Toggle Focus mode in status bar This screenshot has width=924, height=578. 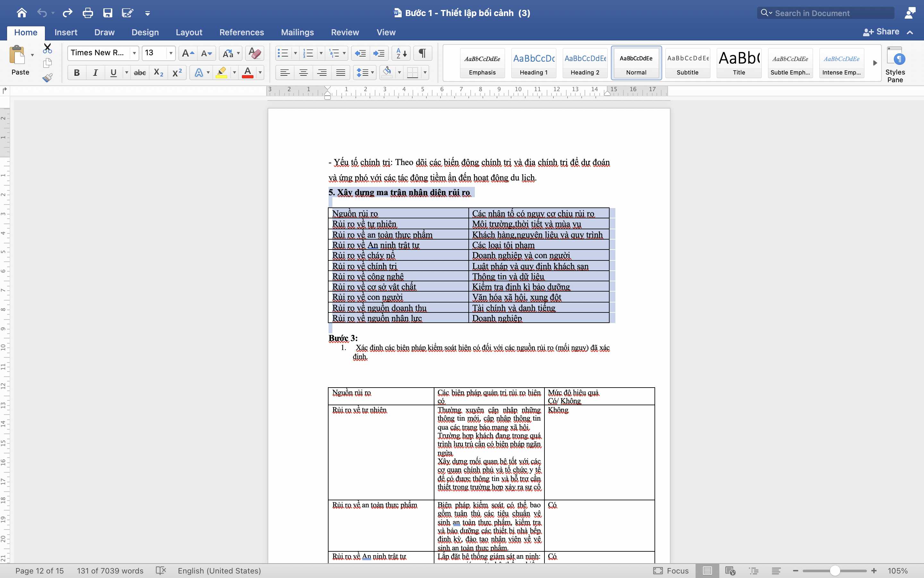671,570
